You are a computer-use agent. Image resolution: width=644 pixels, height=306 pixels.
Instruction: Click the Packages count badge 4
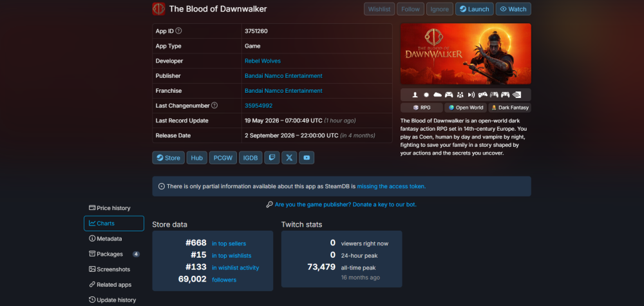(x=136, y=254)
